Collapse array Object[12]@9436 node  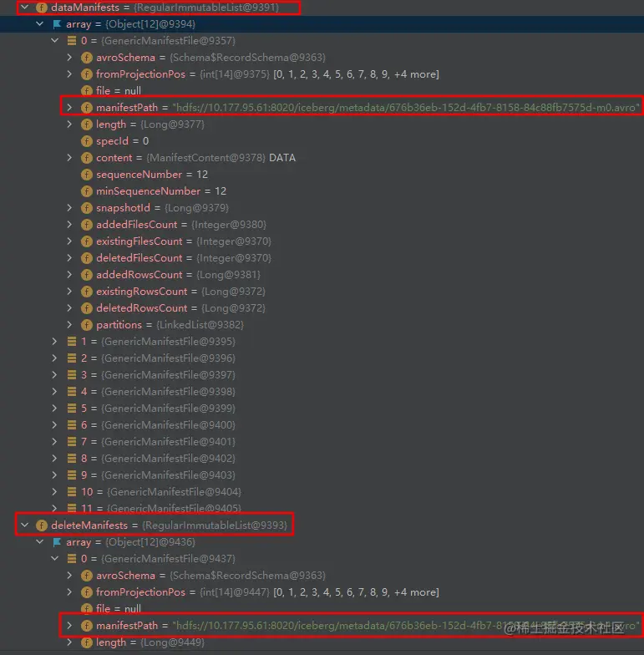[x=40, y=541]
